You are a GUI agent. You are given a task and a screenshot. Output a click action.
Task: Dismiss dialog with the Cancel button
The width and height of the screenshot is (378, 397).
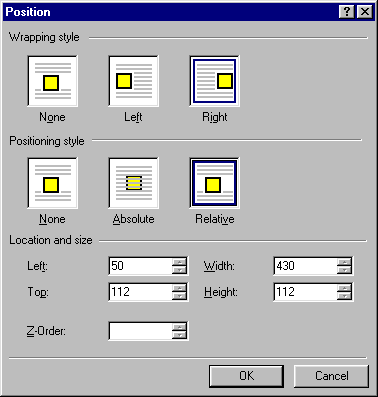[332, 376]
